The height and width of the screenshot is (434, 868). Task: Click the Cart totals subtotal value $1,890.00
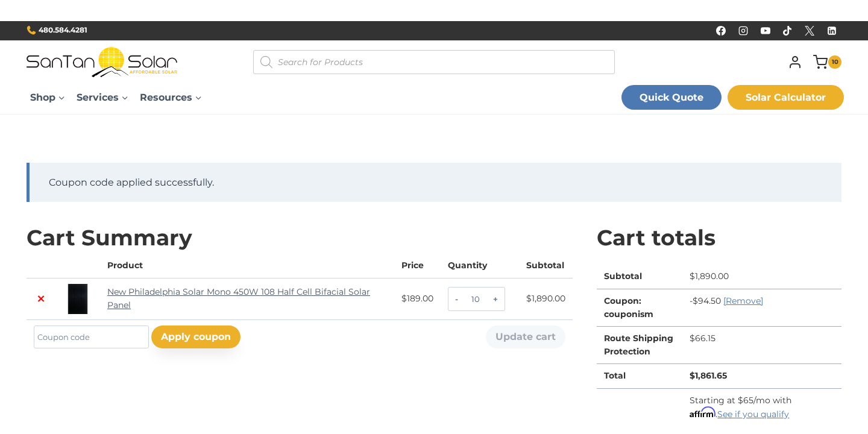(x=709, y=276)
